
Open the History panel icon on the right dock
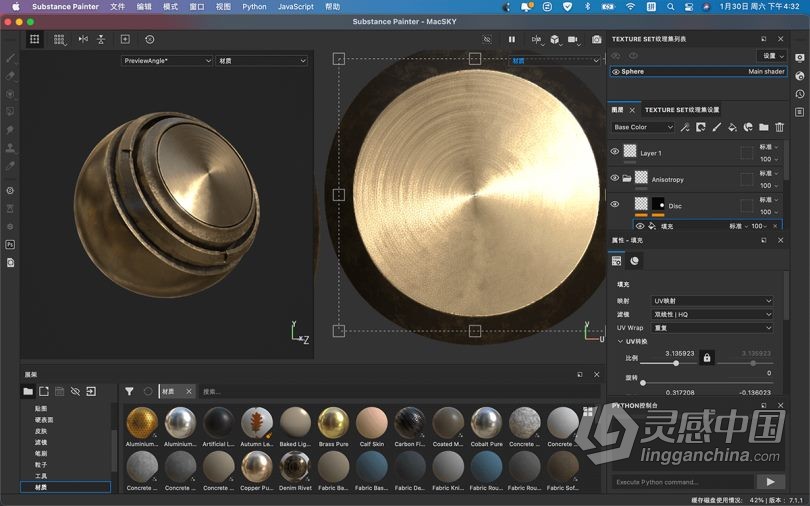point(800,94)
